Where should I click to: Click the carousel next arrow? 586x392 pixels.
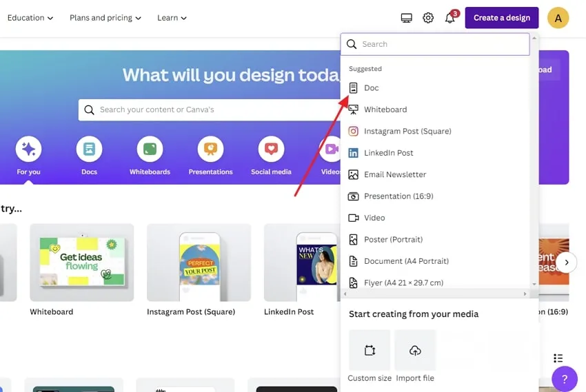point(567,262)
